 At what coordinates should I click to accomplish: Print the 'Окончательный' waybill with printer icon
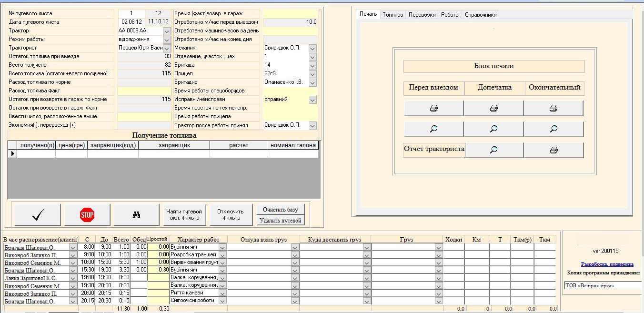click(x=553, y=109)
